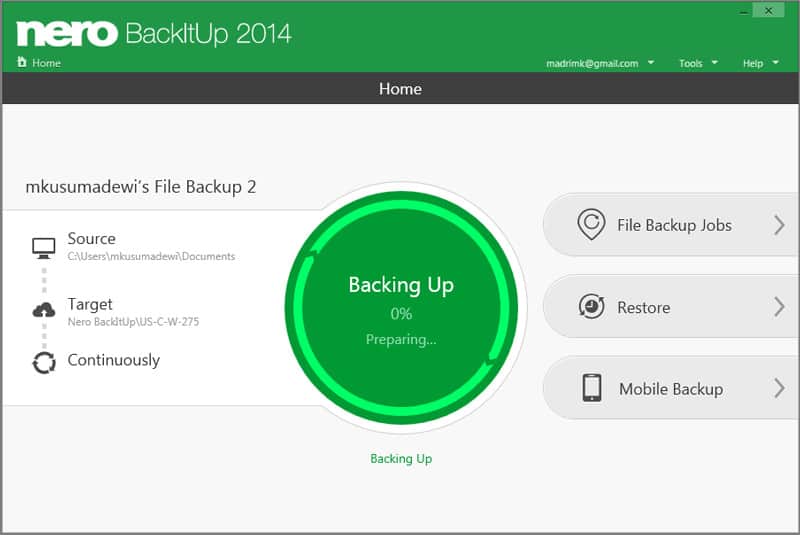Viewport: 800px width, 535px height.
Task: Expand the Mobile Backup chevron arrow
Action: [x=779, y=389]
